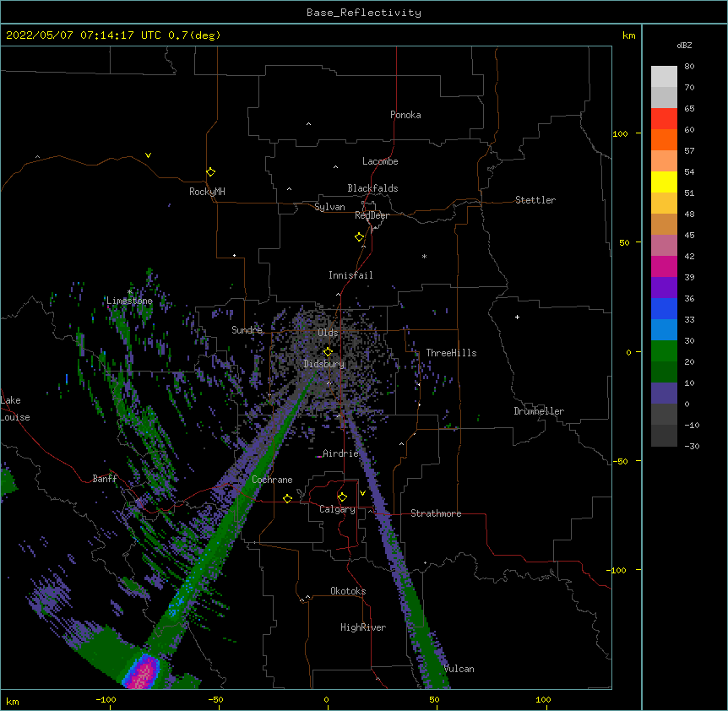Click the magenta 42 dBZ legend swatch
The width and height of the screenshot is (728, 711).
[x=664, y=266]
